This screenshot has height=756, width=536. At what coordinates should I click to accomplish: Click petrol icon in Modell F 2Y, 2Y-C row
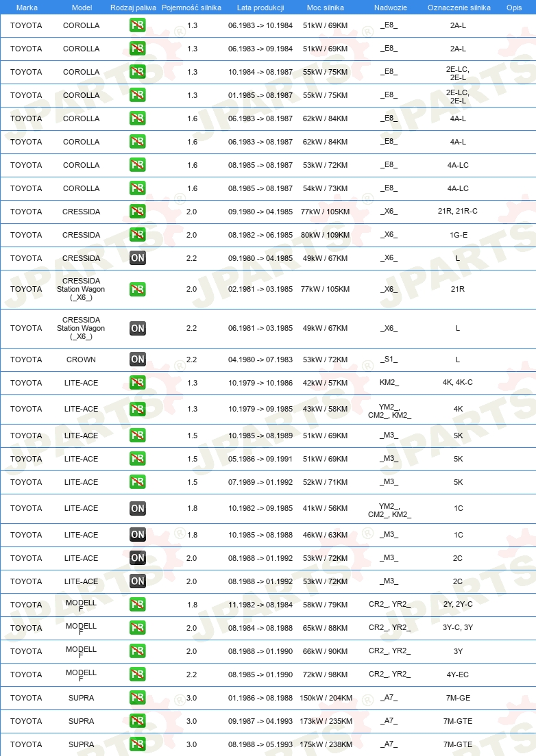point(138,604)
